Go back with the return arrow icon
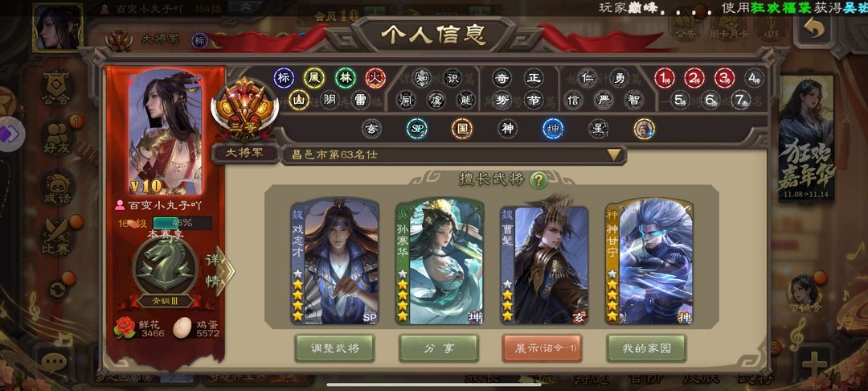 click(x=814, y=27)
